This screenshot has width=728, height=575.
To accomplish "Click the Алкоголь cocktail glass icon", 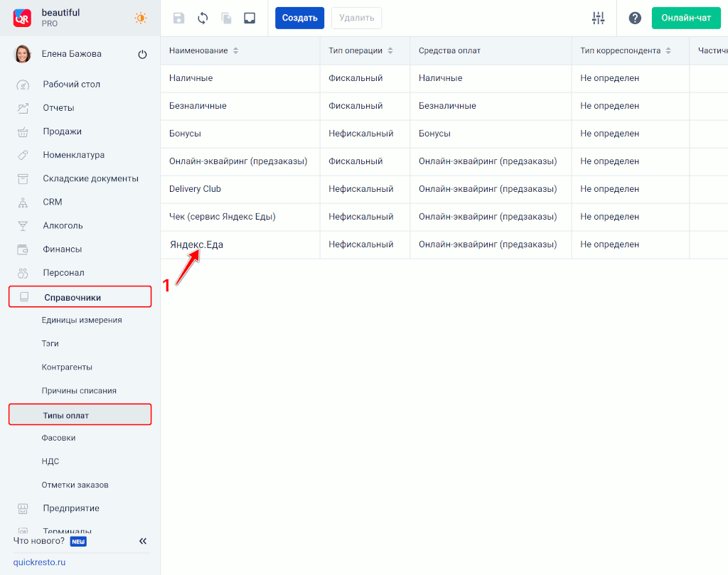I will 23,226.
